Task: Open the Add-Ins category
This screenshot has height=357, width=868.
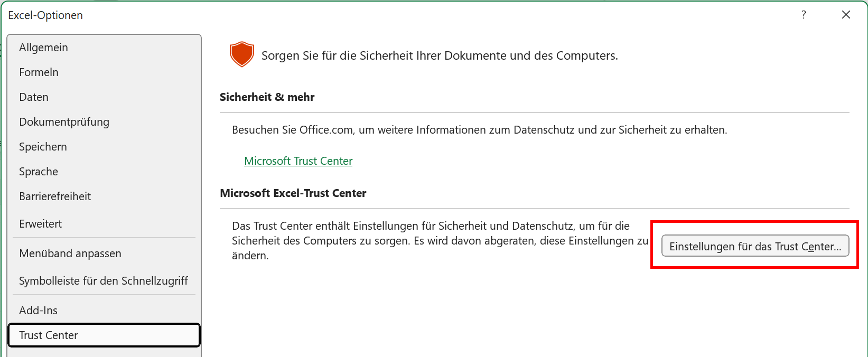Action: click(39, 311)
